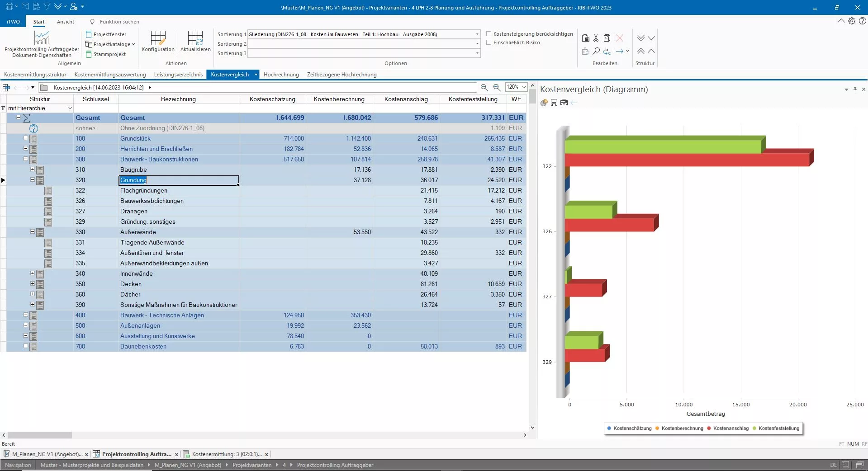Collapse all levels with the double-chevron-up icon
The height and width of the screenshot is (471, 868).
click(641, 51)
